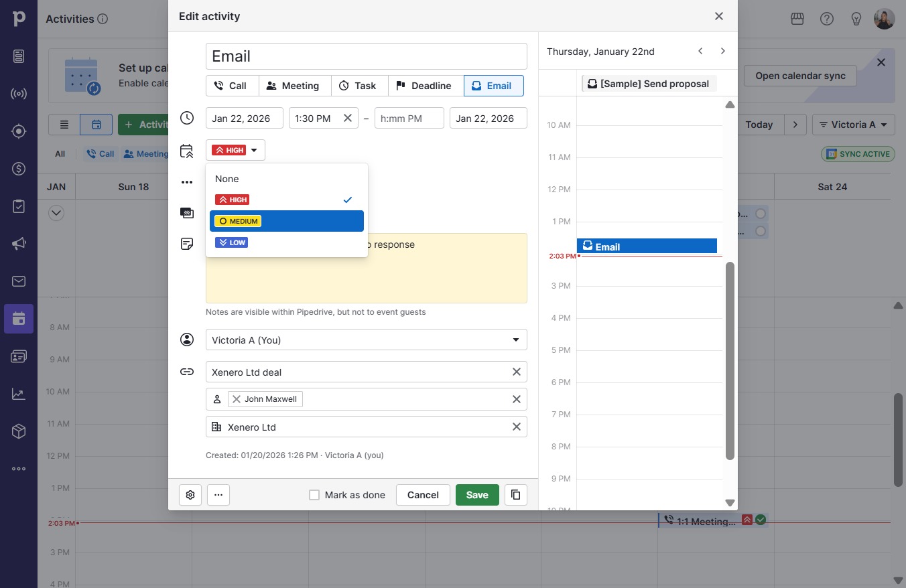Open sidebar More dots menu
This screenshot has width=906, height=588.
(x=19, y=469)
